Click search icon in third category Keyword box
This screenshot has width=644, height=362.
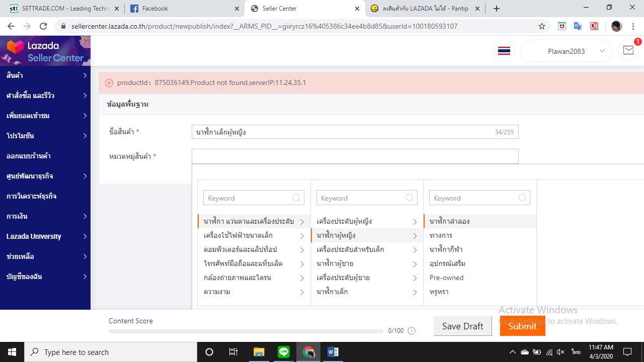[522, 198]
